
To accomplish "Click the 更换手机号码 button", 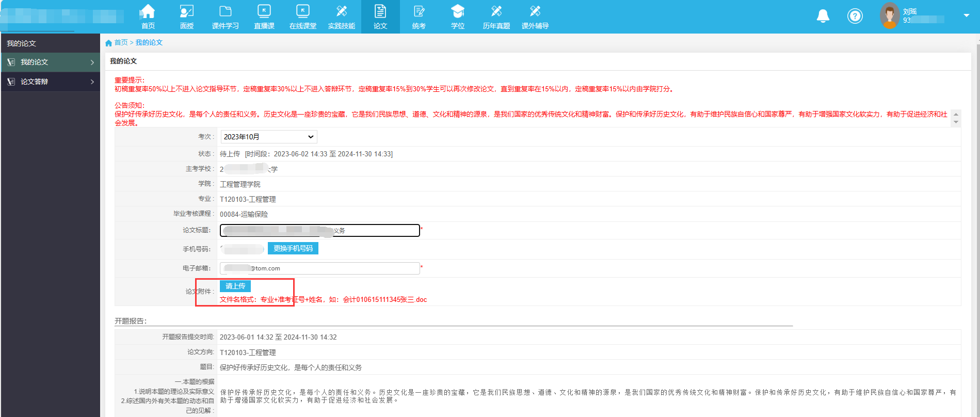I will coord(293,248).
